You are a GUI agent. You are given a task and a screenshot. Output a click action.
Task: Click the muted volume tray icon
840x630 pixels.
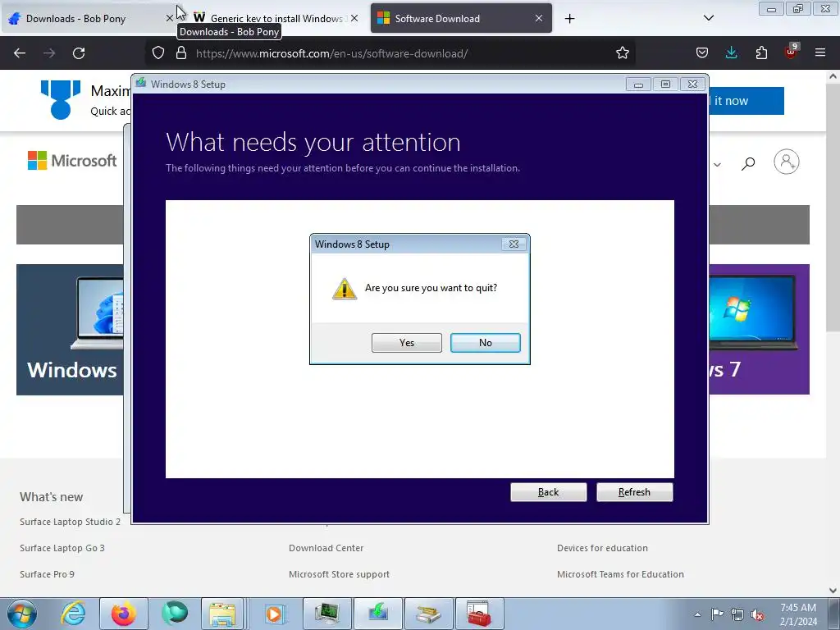pyautogui.click(x=757, y=614)
